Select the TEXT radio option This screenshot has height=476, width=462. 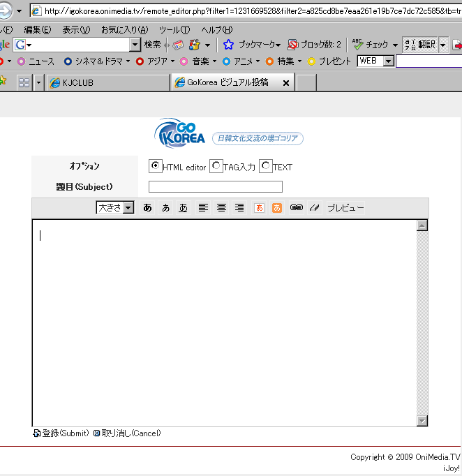pyautogui.click(x=265, y=166)
